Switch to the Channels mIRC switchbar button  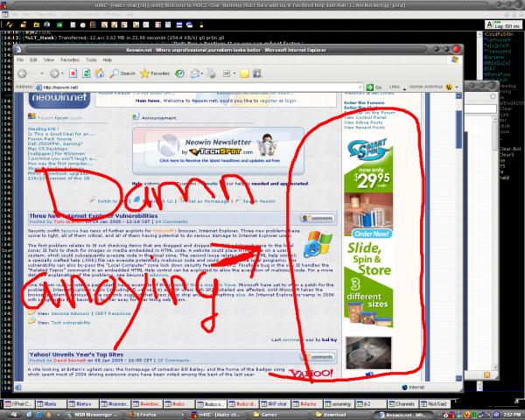click(x=402, y=404)
